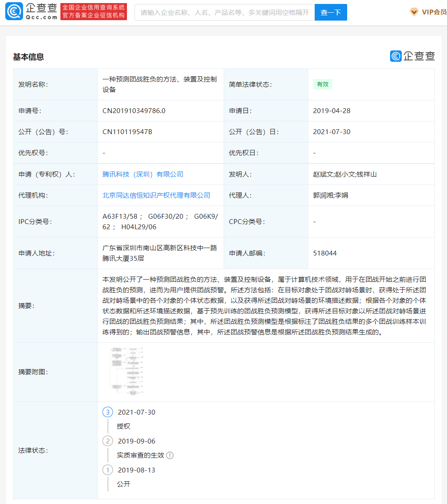Enlarge the 摘要附图 flowchart thumbnail
The image size is (447, 504).
(x=127, y=371)
